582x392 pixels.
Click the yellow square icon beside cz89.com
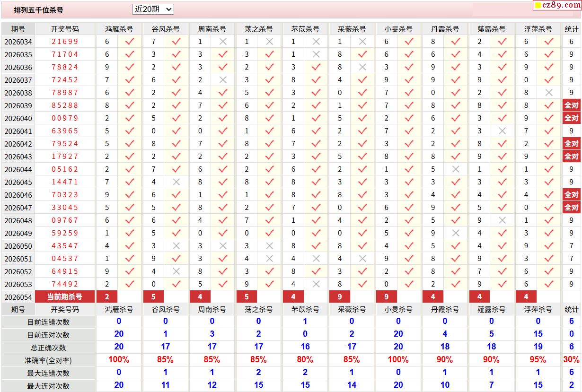pos(538,6)
